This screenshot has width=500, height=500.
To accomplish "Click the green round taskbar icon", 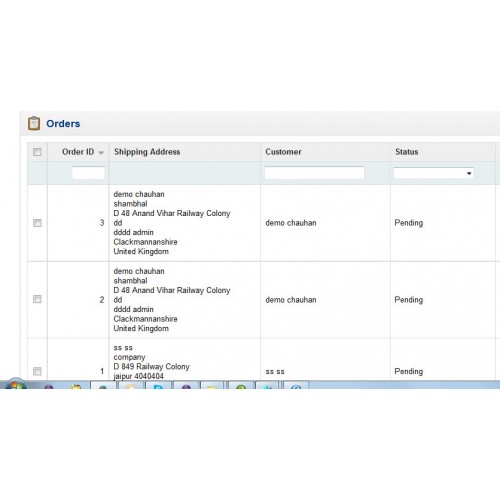I will click(x=241, y=386).
